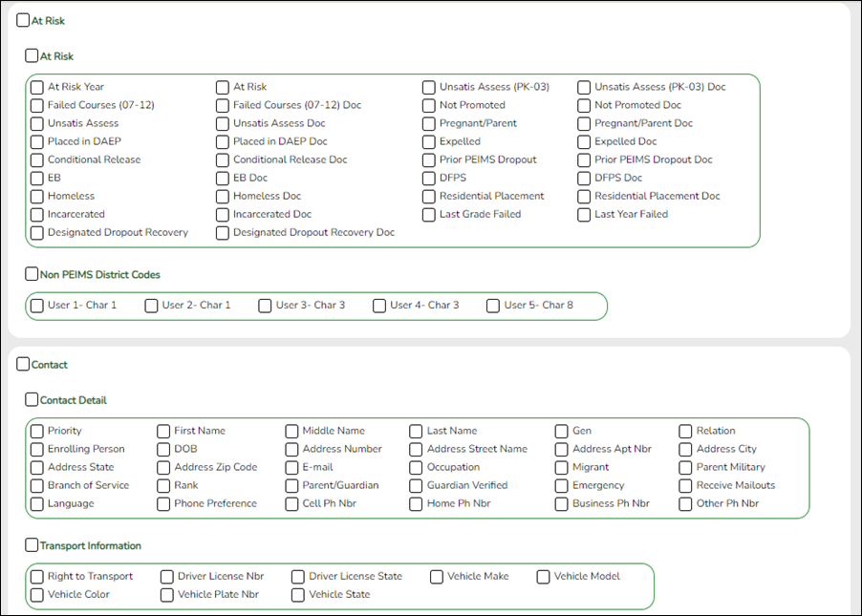Enable the Conditional Release checkbox
Screen dimensions: 862x616
[37, 159]
